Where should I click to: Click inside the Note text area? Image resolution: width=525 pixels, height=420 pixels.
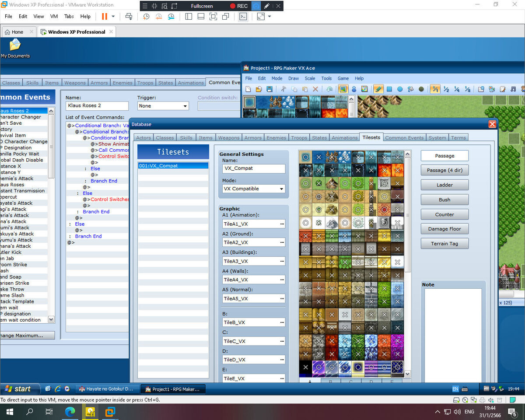point(453,335)
